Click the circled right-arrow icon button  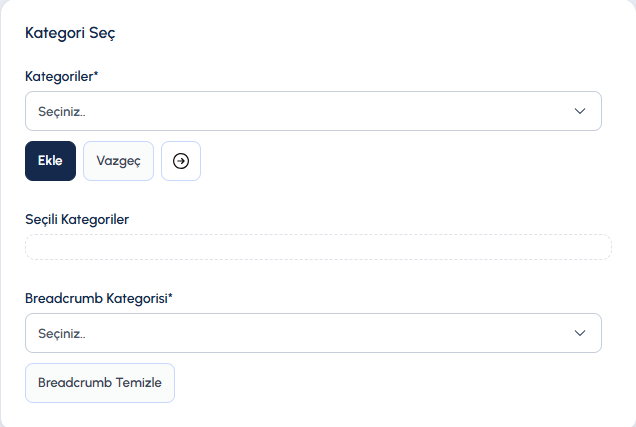(181, 161)
